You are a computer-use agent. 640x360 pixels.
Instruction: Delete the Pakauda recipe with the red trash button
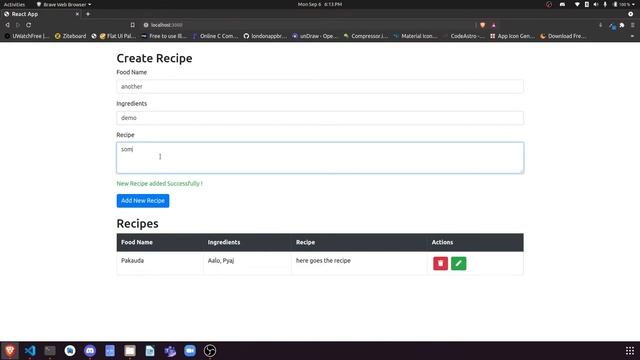pyautogui.click(x=440, y=263)
